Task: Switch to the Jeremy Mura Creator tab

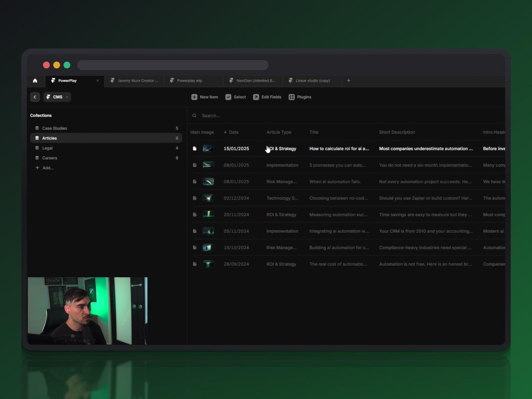Action: 134,80
